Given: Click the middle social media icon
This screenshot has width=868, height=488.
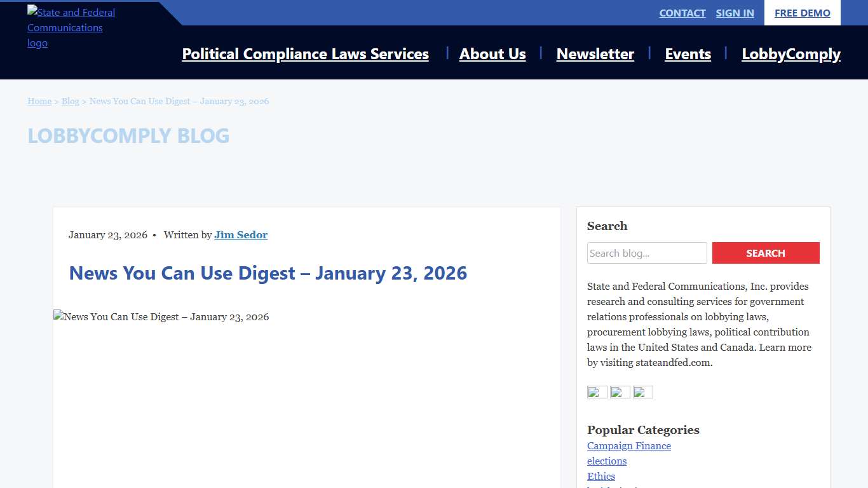Looking at the screenshot, I should (x=620, y=392).
